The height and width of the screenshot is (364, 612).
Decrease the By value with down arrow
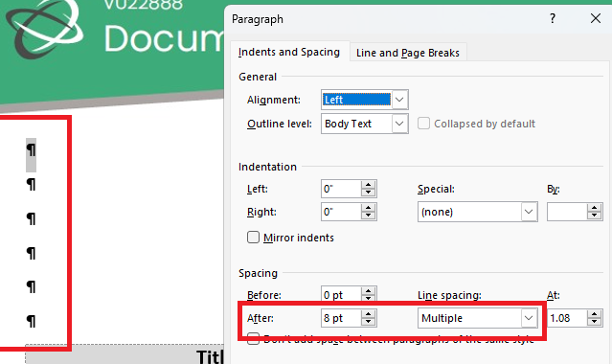point(594,216)
